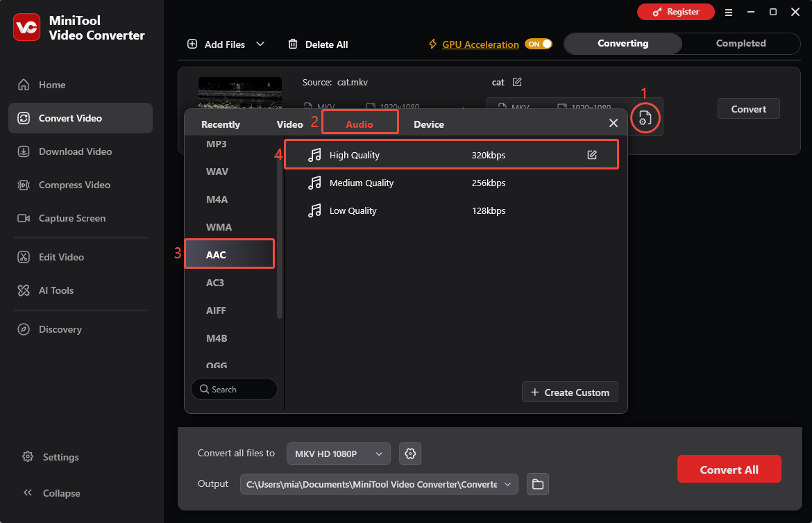
Task: Expand the Add Files dropdown arrow
Action: (260, 44)
